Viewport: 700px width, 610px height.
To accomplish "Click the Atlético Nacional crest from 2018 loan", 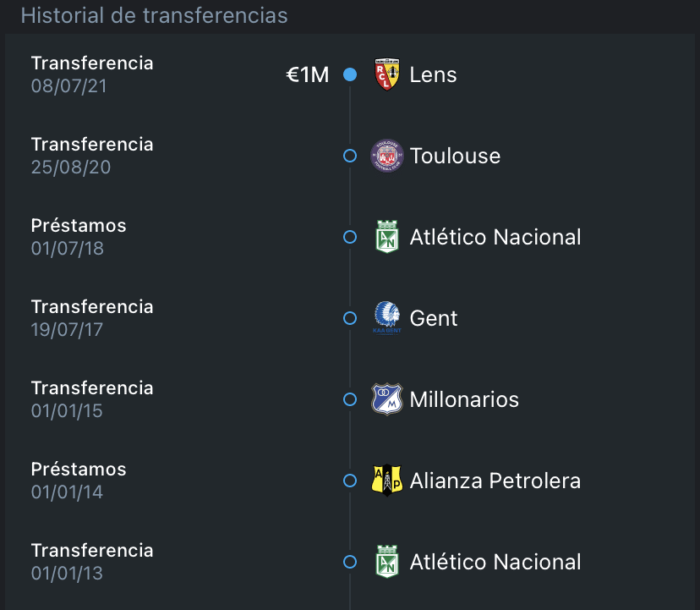I will 386,237.
